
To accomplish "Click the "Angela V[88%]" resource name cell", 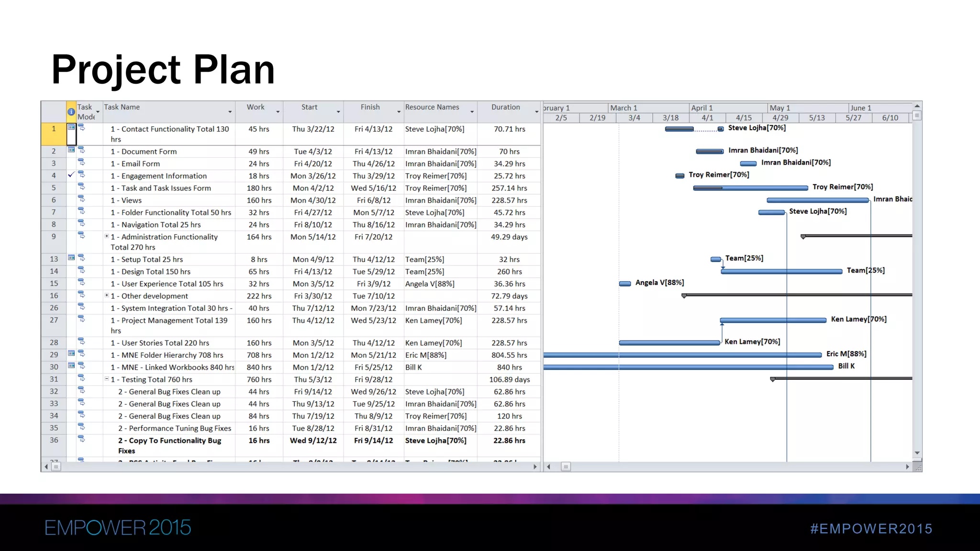I will click(x=440, y=284).
